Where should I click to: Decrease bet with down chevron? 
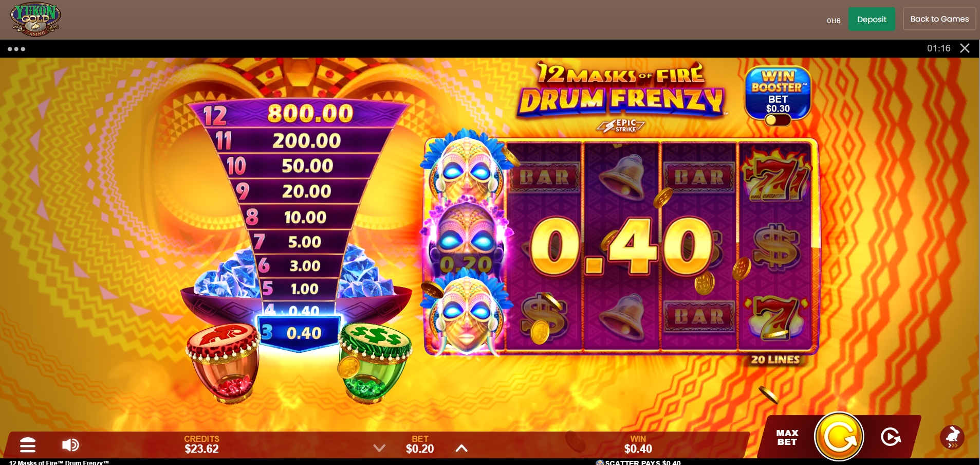point(379,448)
